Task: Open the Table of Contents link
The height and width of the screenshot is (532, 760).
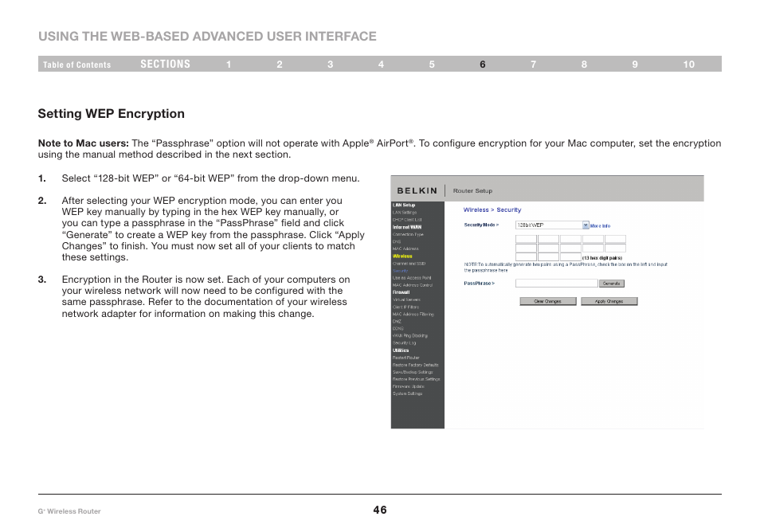Action: coord(76,65)
